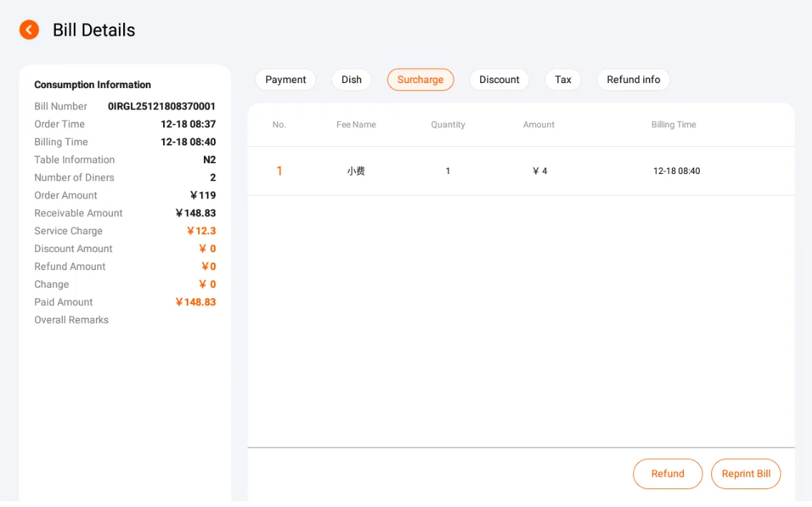Switch to the Dish tab

point(351,79)
